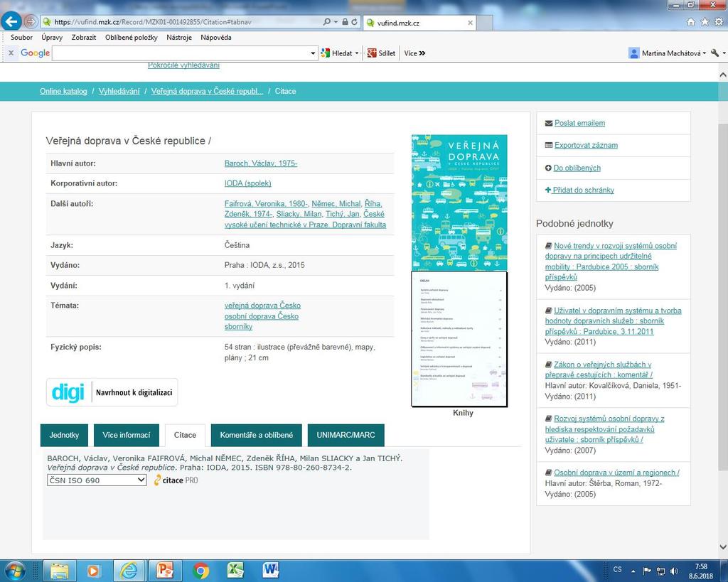728x582 pixels.
Task: Open similar item Zákon o veřejných službách
Action: pos(599,370)
